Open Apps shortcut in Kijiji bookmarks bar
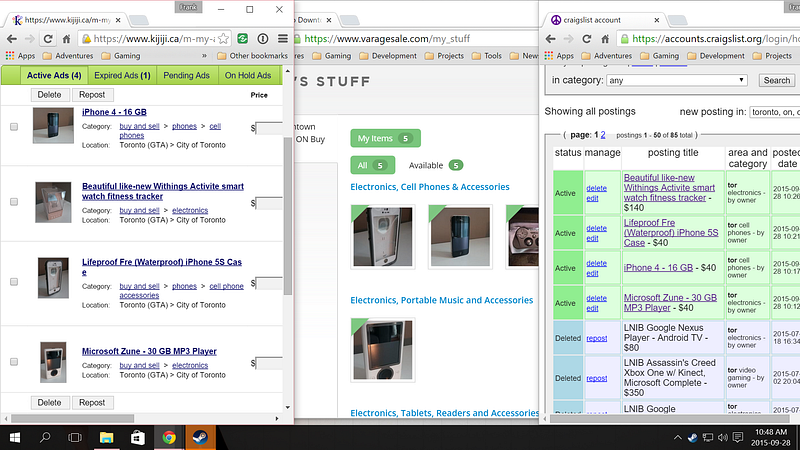 pos(20,56)
